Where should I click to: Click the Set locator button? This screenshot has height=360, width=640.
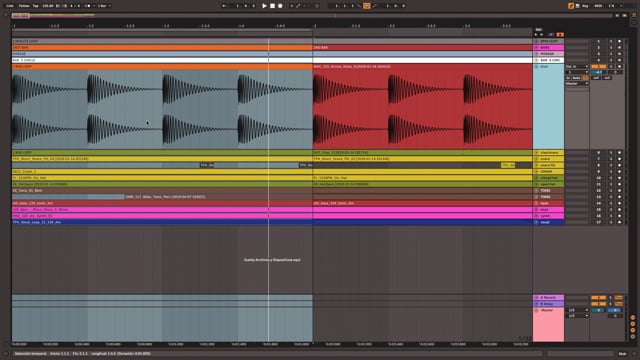(538, 30)
